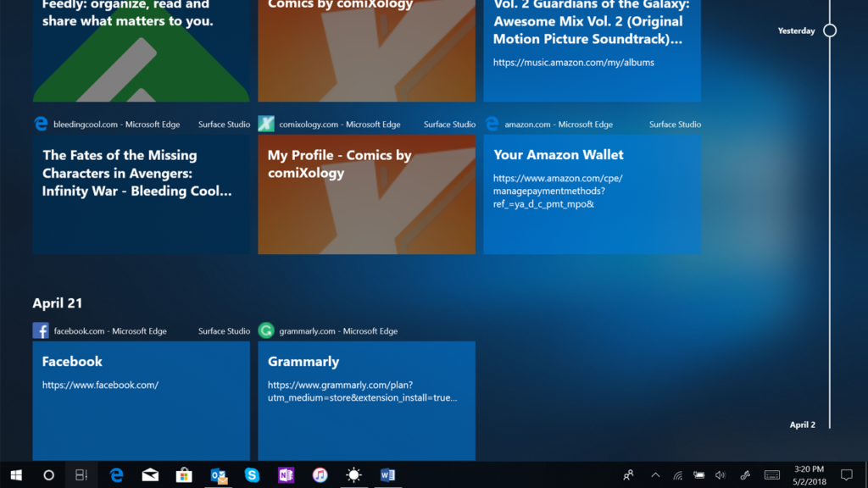The height and width of the screenshot is (488, 868).
Task: Launch Microsoft Edge from the taskbar
Action: 116,474
